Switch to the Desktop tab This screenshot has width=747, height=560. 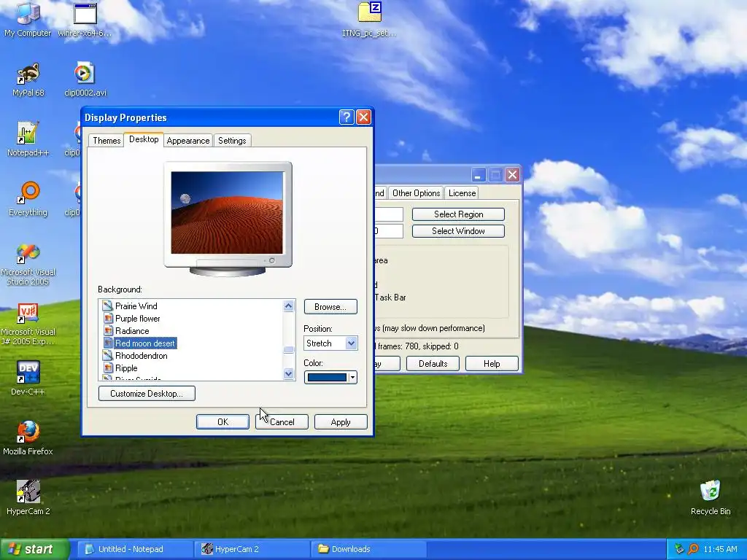[144, 139]
